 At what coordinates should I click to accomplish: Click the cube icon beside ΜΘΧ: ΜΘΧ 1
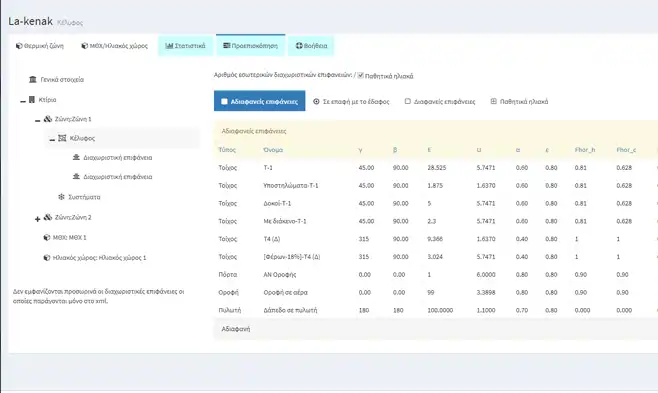pyautogui.click(x=47, y=237)
